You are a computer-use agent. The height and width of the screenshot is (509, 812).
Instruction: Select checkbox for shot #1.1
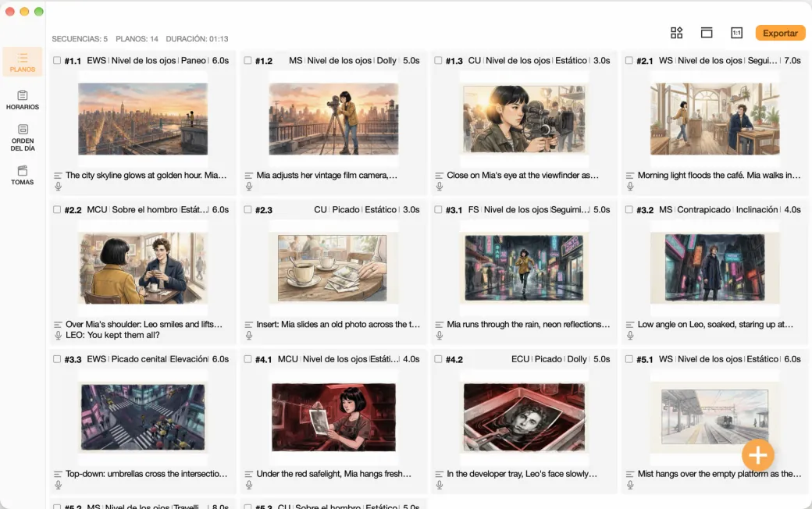tap(57, 61)
